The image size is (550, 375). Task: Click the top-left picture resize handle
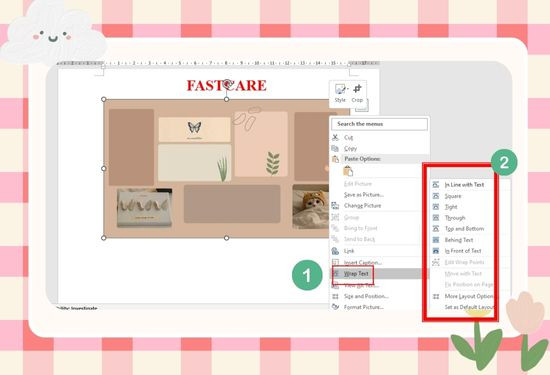[103, 99]
